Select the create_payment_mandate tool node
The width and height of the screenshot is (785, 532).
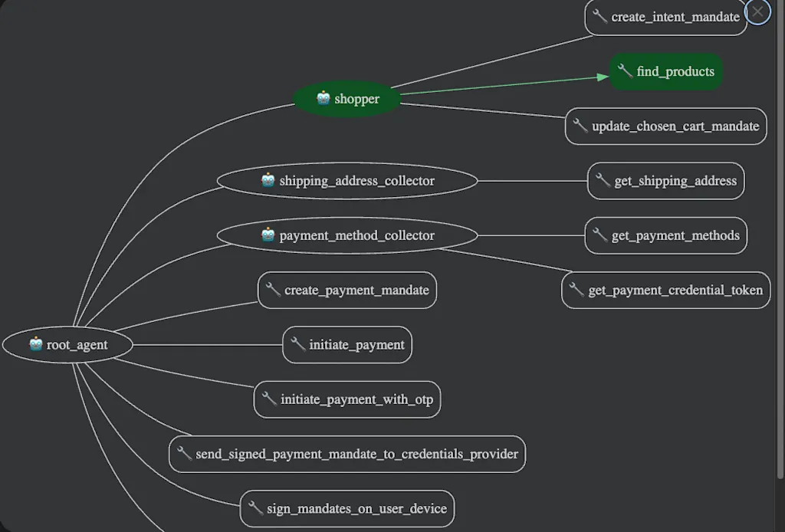tap(347, 290)
